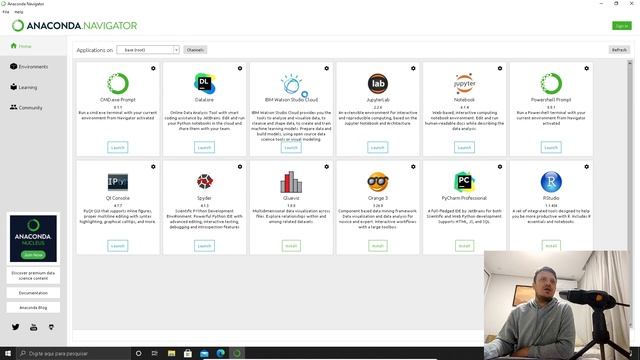The width and height of the screenshot is (640, 360).
Task: Launch Qt Console
Action: (x=118, y=246)
